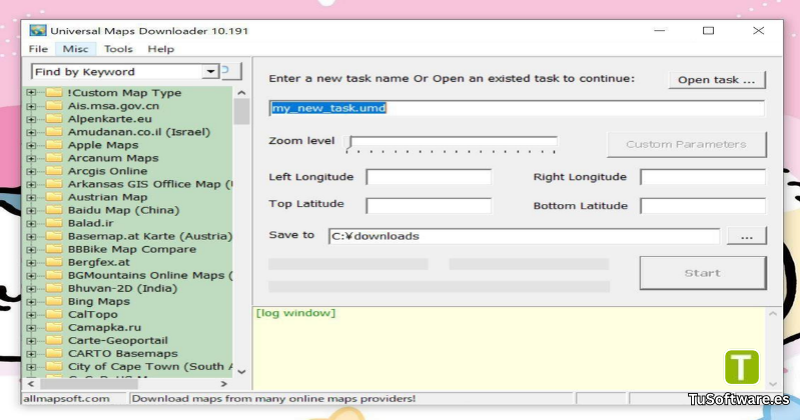Select Bing Maps in the list
Screen dimensions: 800x420
click(x=99, y=302)
